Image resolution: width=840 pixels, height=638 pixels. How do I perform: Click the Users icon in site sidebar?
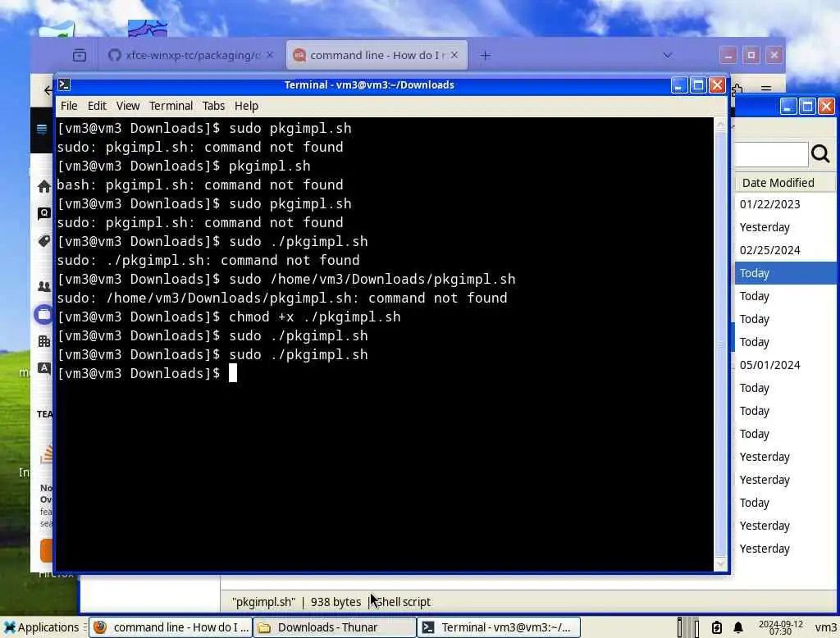coord(44,286)
